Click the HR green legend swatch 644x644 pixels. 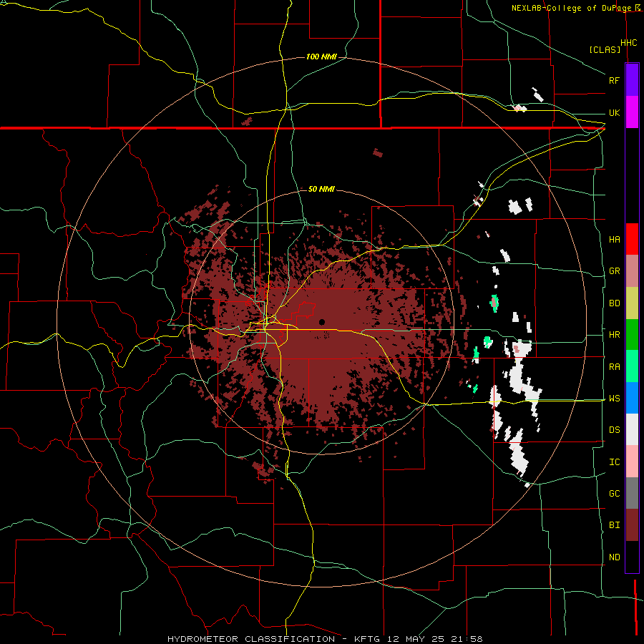632,334
